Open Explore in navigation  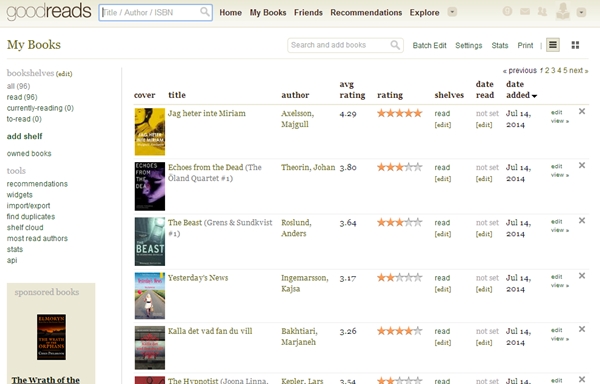click(424, 13)
